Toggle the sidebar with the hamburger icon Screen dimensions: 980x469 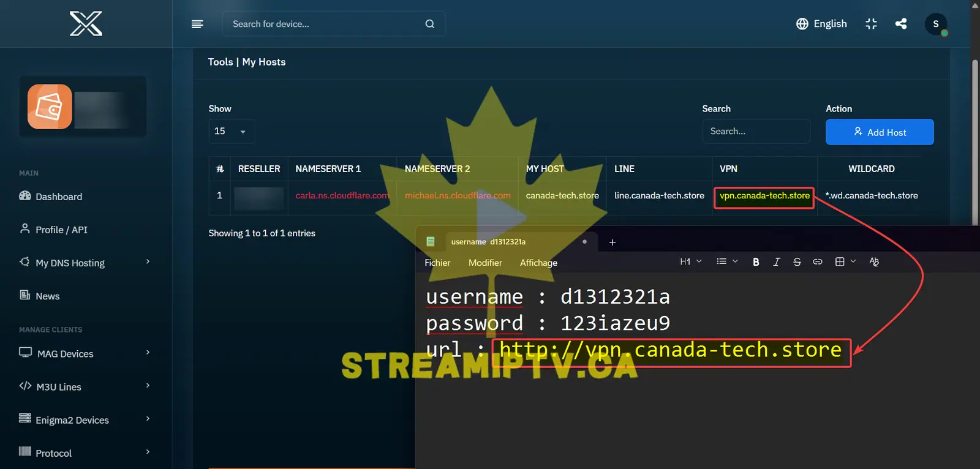[197, 24]
